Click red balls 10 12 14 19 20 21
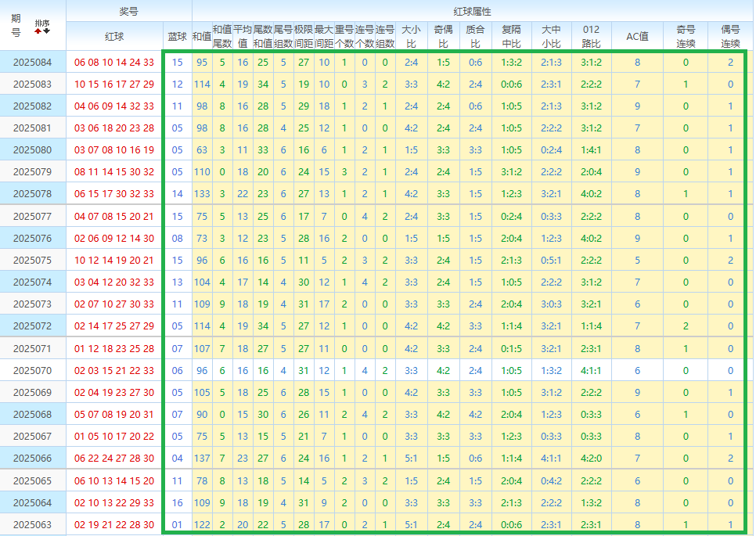756x536 pixels. (114, 261)
